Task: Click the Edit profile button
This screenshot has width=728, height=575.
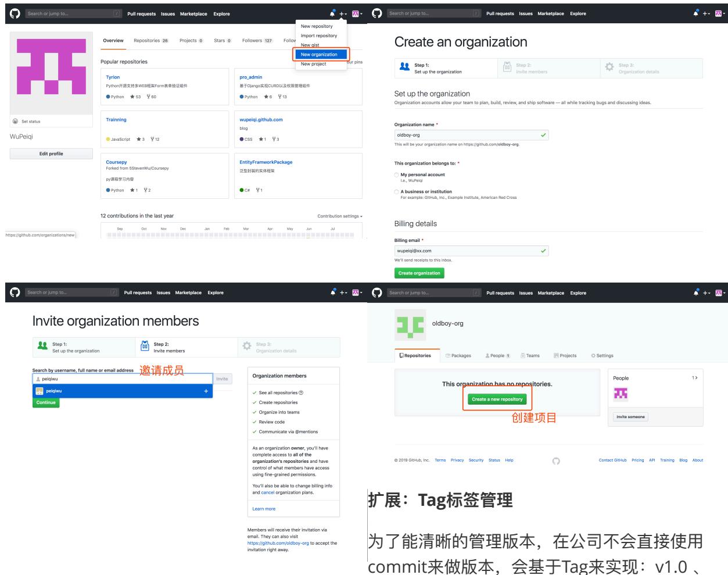Action: 51,154
